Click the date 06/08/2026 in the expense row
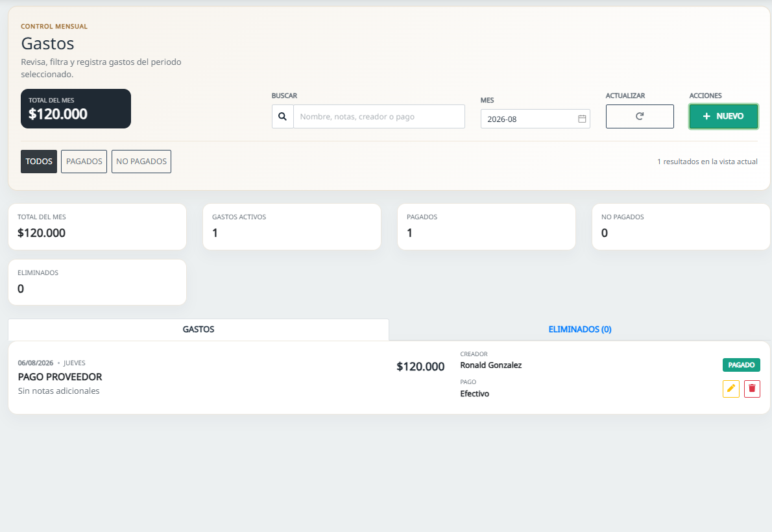 coord(36,363)
